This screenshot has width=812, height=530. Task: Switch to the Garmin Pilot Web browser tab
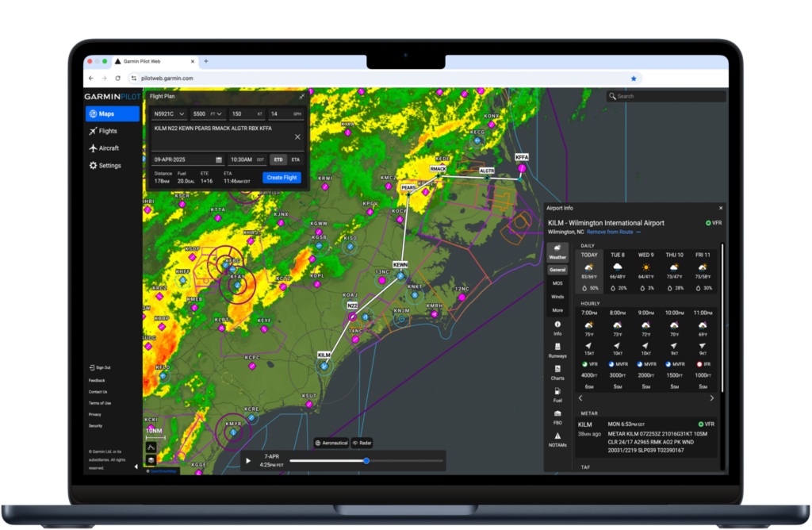155,61
